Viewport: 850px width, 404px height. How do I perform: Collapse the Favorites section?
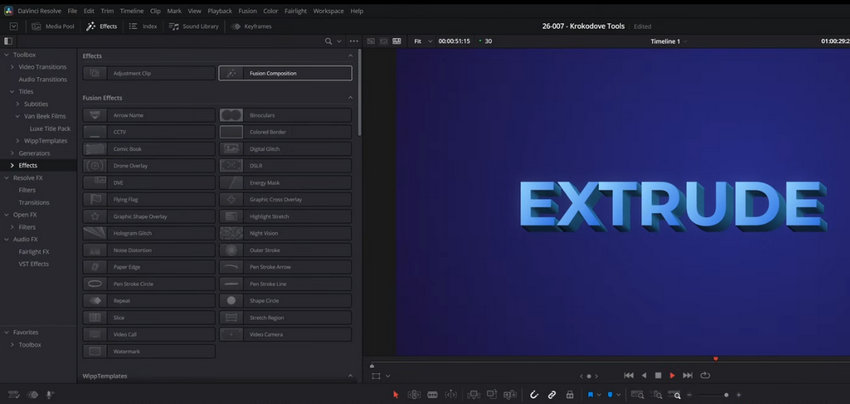click(7, 332)
